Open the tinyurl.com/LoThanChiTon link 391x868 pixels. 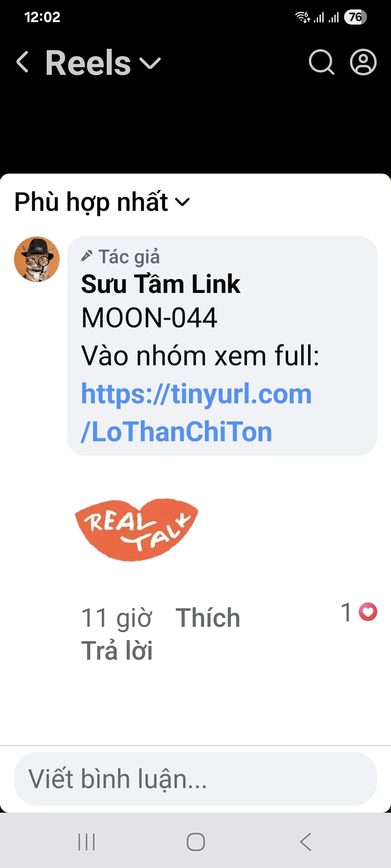(196, 412)
